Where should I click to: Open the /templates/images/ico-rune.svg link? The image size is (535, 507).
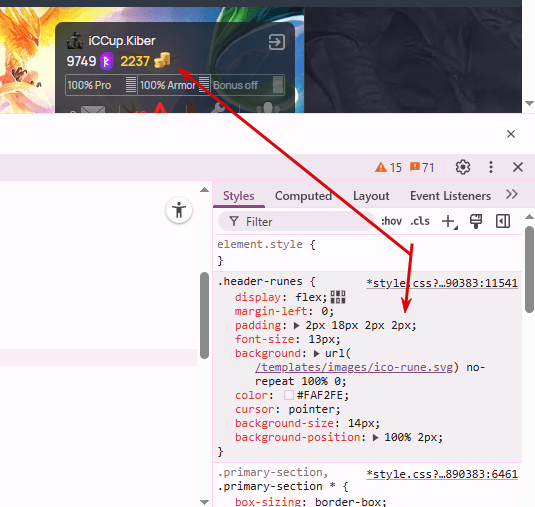[x=354, y=367]
